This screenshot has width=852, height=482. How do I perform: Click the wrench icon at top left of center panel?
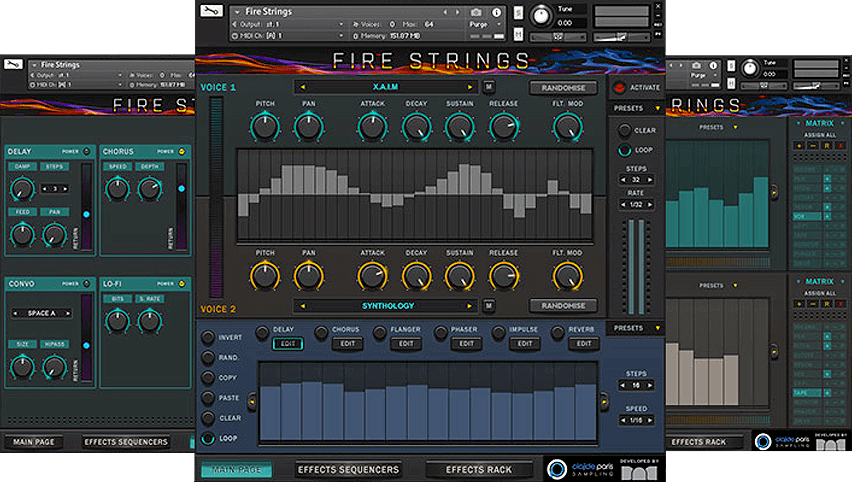pos(210,12)
